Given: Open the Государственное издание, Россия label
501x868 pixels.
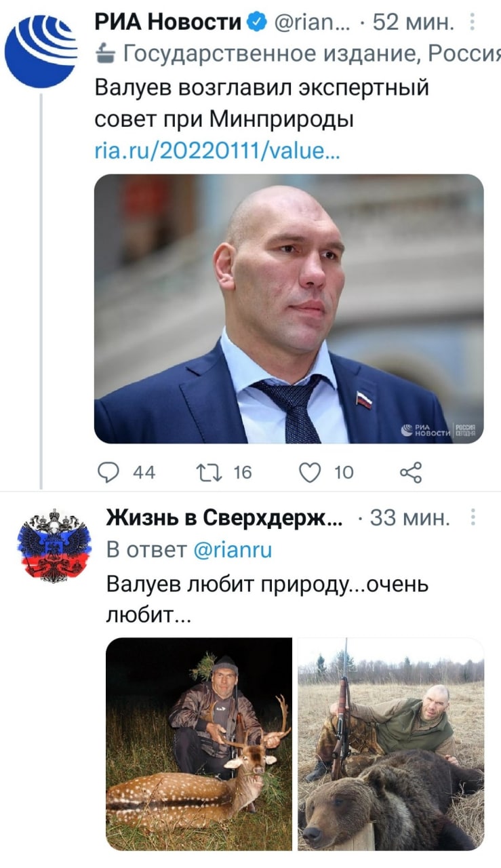Looking at the screenshot, I should tap(305, 57).
